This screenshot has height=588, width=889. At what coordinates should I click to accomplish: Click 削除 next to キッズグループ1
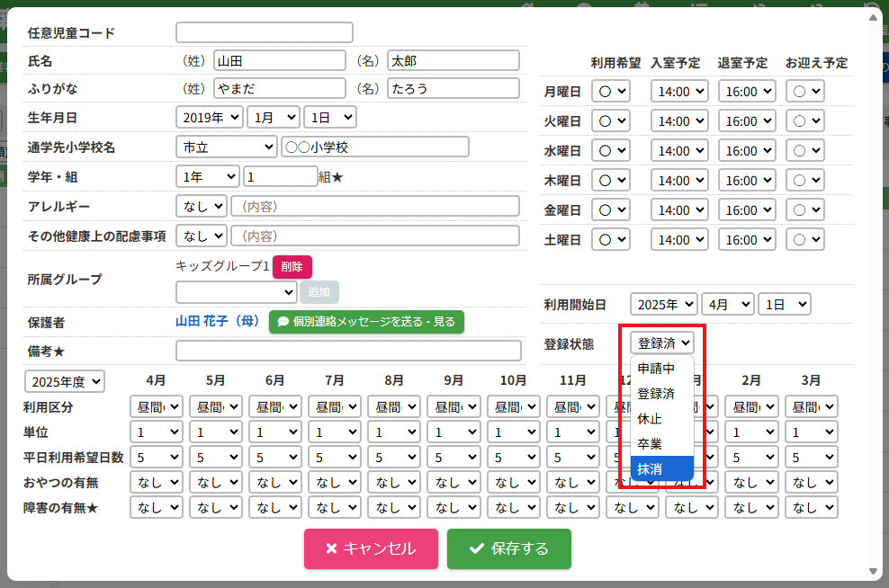click(x=292, y=267)
